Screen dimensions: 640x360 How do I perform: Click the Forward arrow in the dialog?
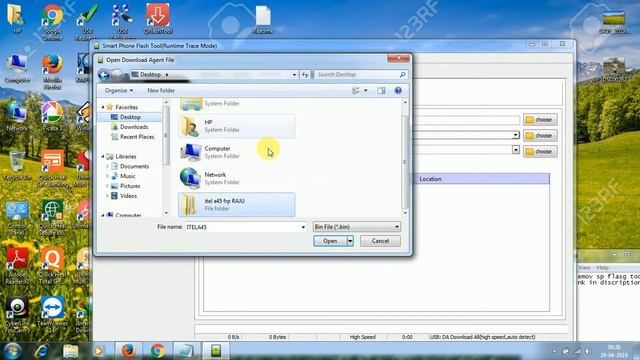pyautogui.click(x=117, y=75)
